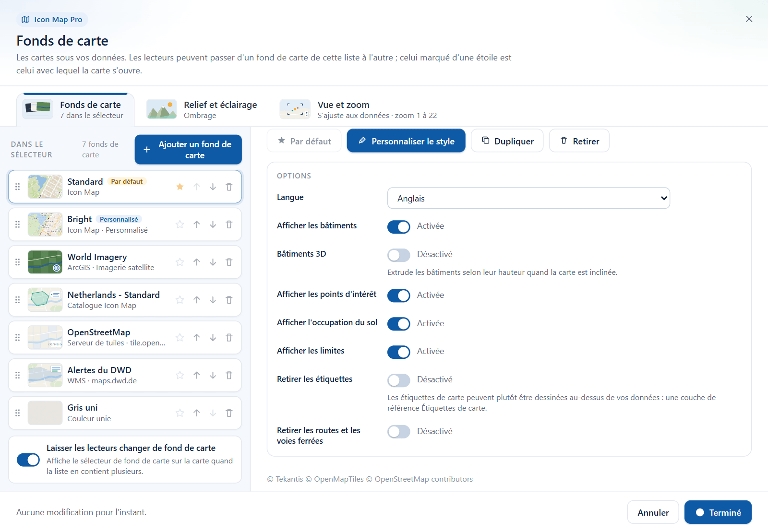Click Annuler to cancel changes
Image resolution: width=768 pixels, height=532 pixels.
click(653, 512)
